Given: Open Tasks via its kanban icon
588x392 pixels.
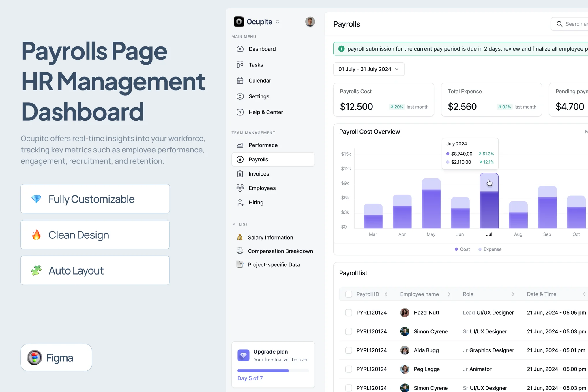Looking at the screenshot, I should tap(240, 65).
